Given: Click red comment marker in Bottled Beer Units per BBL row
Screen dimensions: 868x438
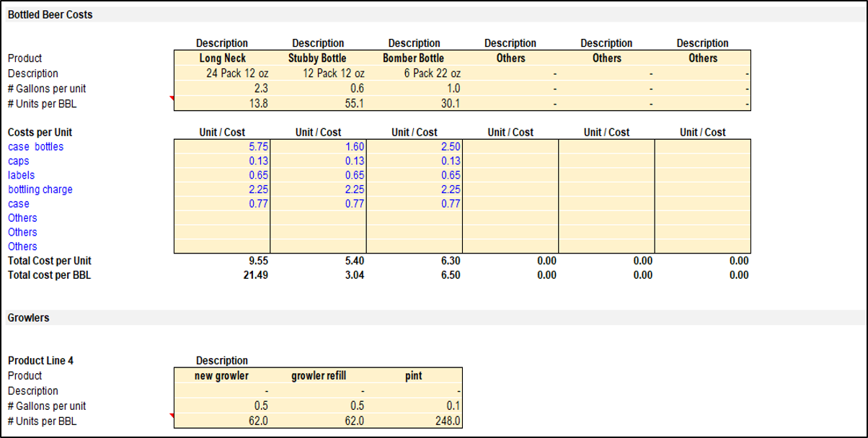Looking at the screenshot, I should coord(172,99).
